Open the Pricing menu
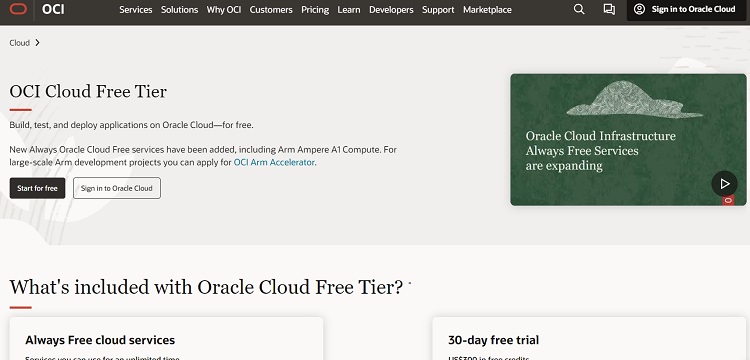750x360 pixels. tap(315, 10)
